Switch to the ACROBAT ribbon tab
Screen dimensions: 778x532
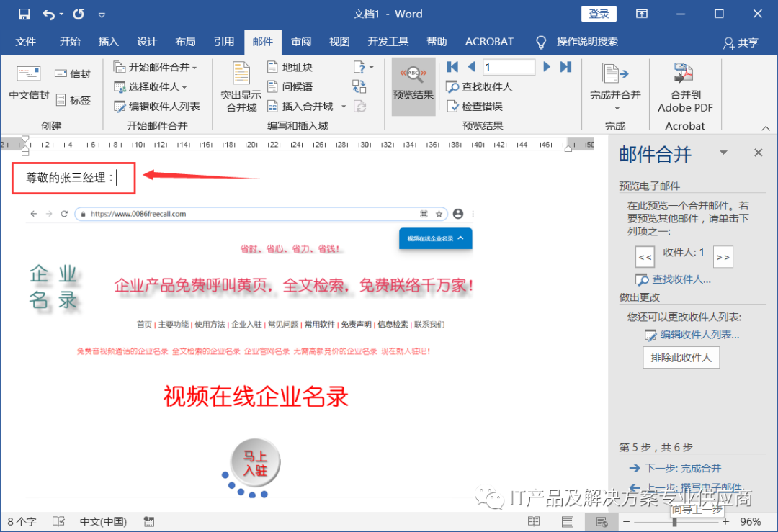point(489,42)
